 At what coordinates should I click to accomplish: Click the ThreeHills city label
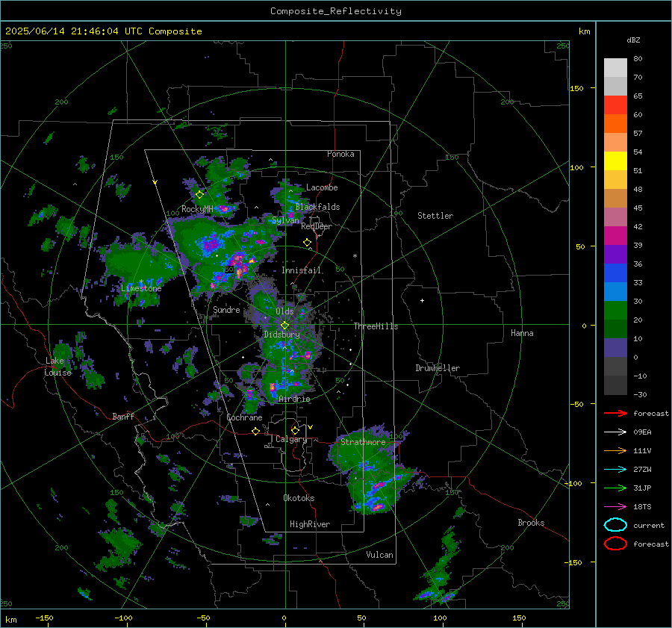[376, 326]
